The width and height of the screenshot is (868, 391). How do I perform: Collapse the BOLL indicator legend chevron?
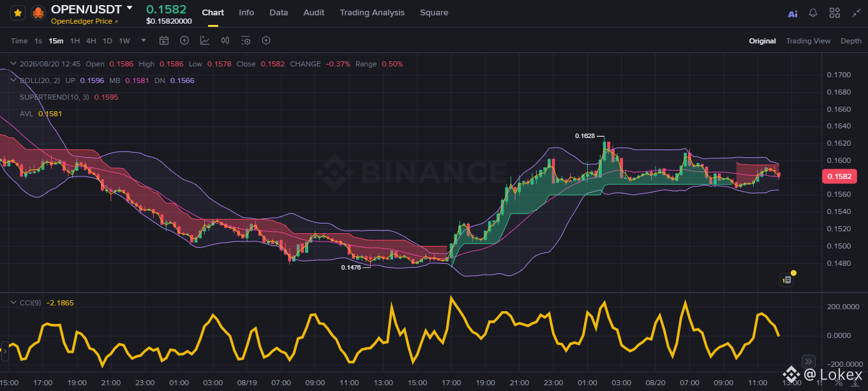14,80
